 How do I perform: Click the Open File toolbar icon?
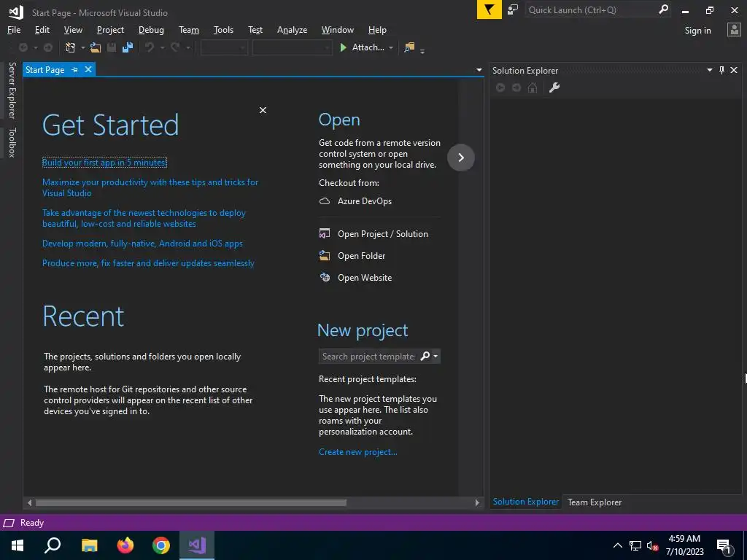96,47
